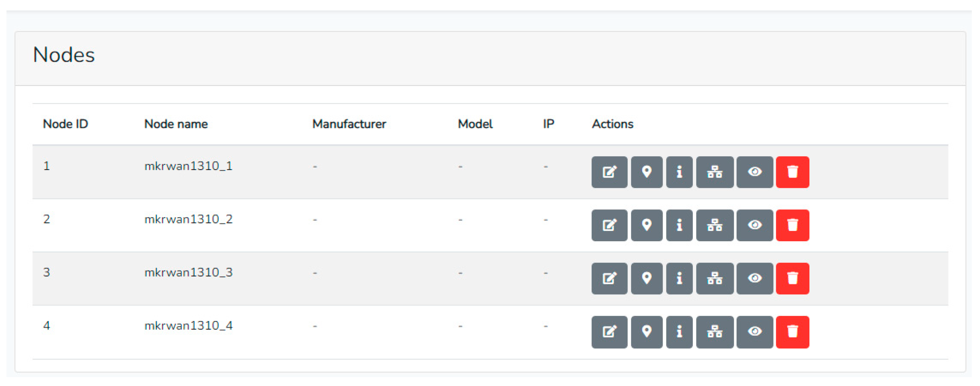Select the mkrwan1310_3 node name
The height and width of the screenshot is (386, 980).
(188, 272)
